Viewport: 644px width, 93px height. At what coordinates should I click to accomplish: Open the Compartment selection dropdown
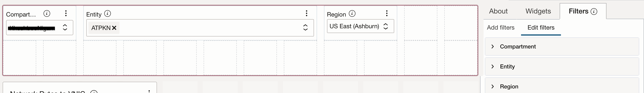click(x=65, y=27)
